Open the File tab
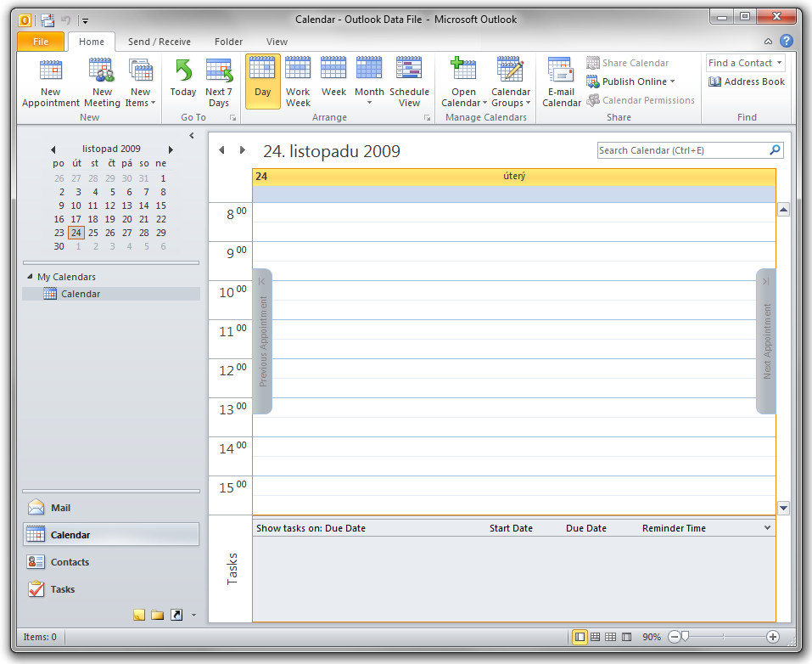 (x=41, y=42)
